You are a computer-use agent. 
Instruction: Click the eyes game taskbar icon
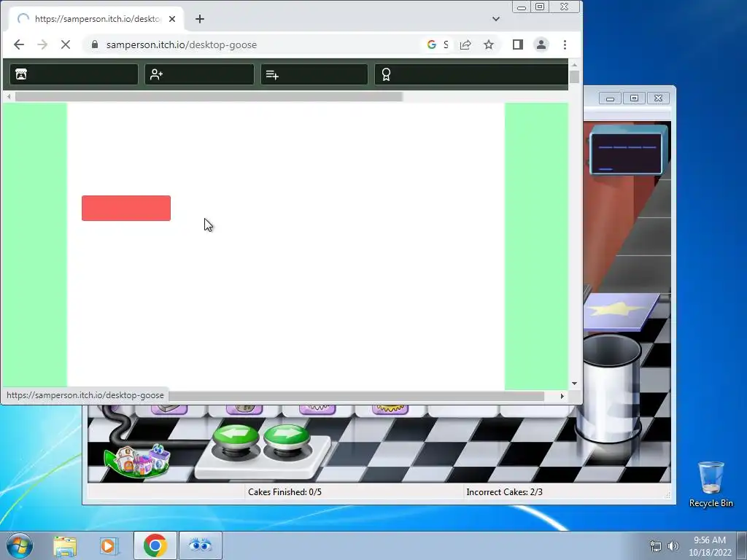(200, 545)
